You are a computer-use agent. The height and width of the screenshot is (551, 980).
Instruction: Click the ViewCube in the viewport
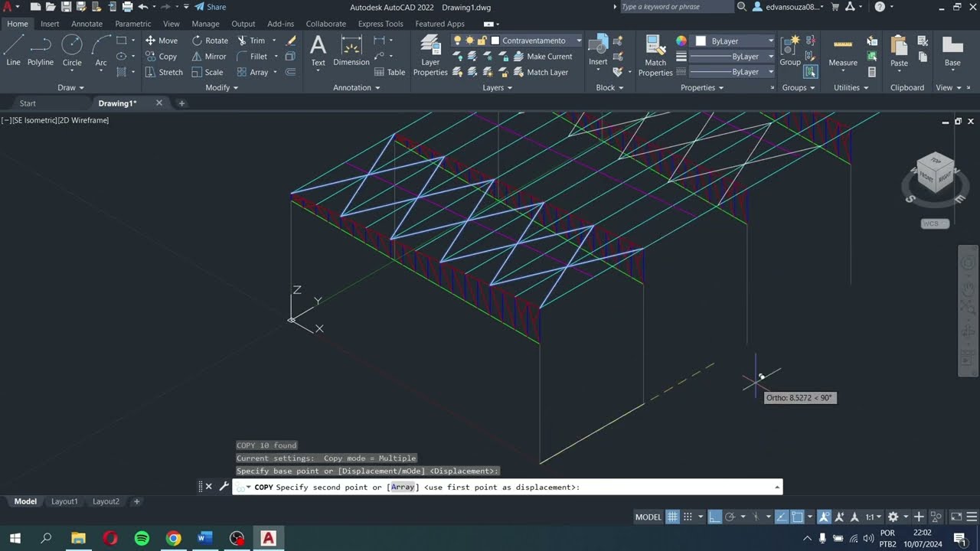point(935,174)
